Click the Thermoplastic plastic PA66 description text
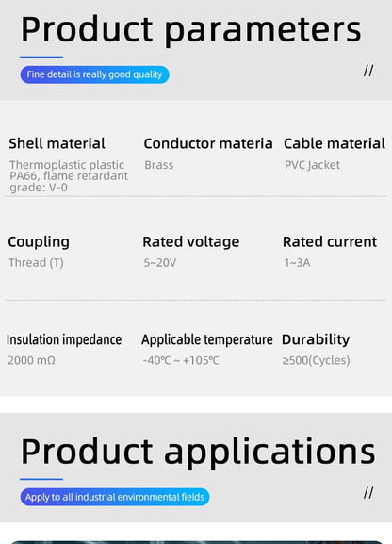The height and width of the screenshot is (544, 392). (x=69, y=176)
